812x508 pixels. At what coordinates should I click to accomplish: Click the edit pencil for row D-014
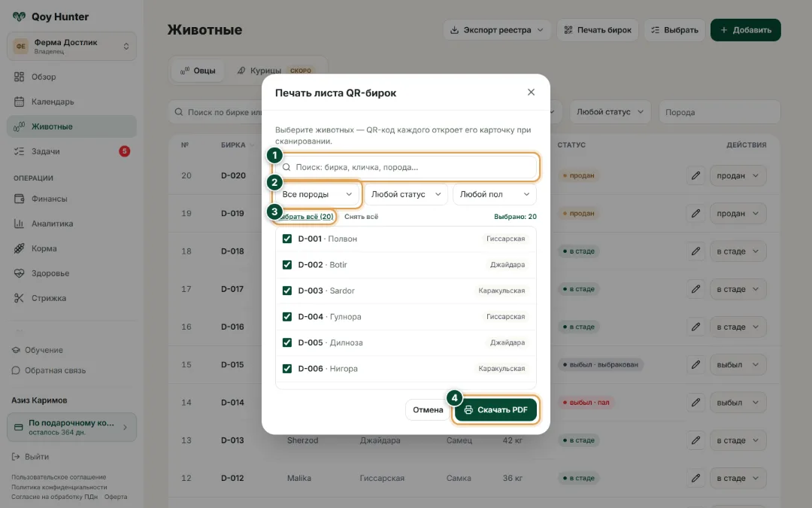click(695, 403)
